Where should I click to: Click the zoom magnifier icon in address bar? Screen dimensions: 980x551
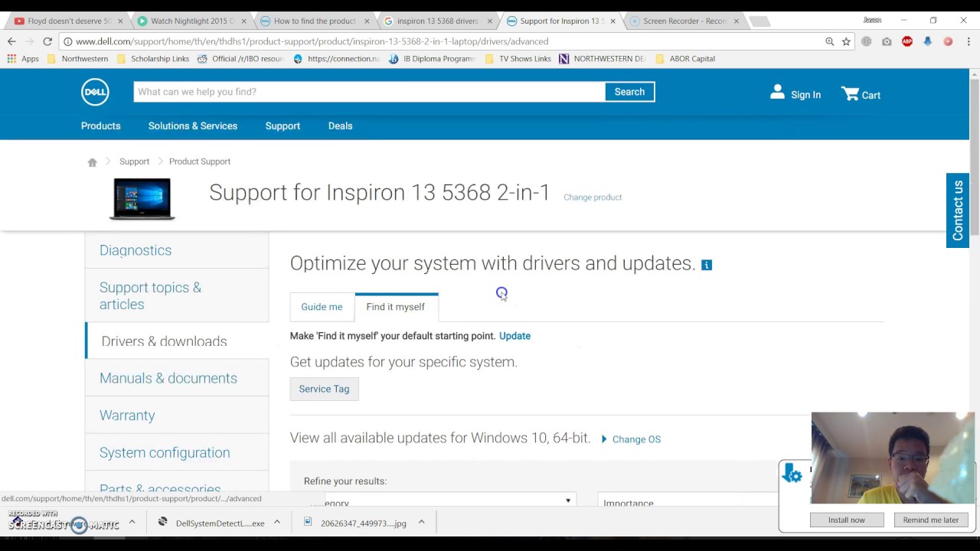829,41
